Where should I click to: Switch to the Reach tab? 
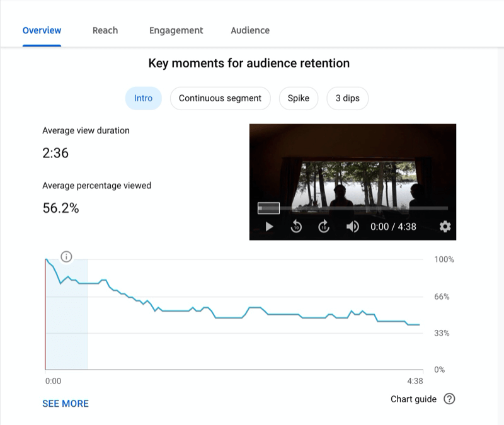click(x=105, y=30)
